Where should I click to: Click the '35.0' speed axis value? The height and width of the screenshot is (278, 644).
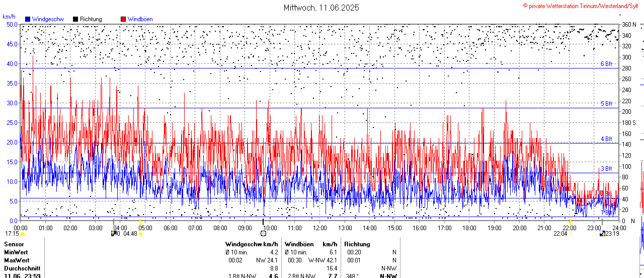[11, 83]
